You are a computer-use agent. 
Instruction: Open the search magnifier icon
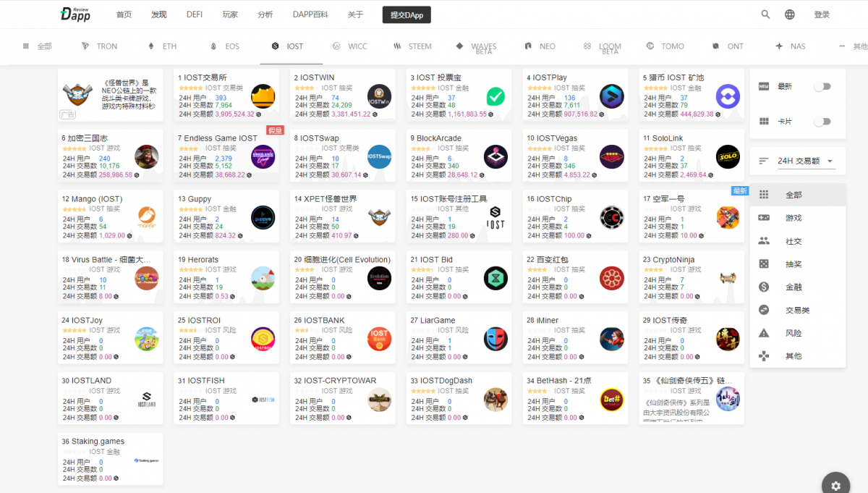coord(766,14)
